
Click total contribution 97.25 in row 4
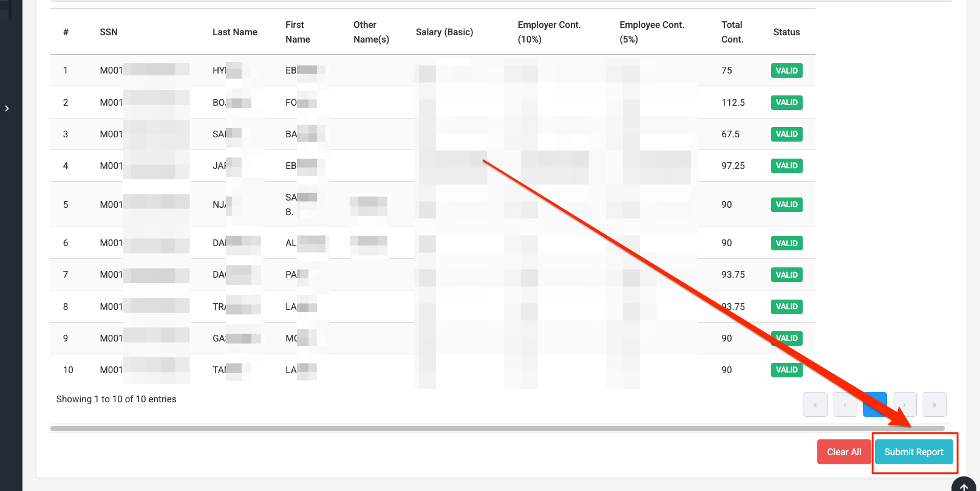click(733, 166)
